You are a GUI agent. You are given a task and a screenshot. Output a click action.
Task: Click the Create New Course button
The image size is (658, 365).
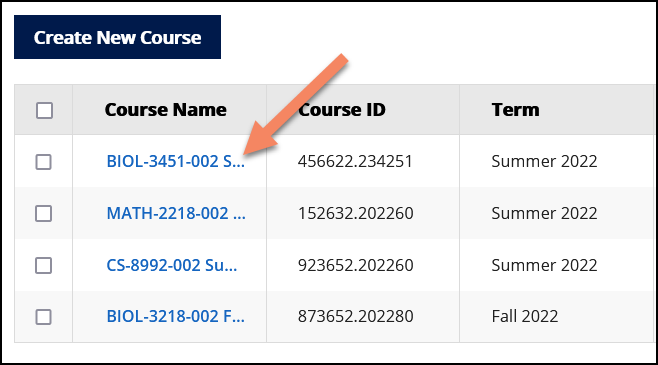(118, 37)
